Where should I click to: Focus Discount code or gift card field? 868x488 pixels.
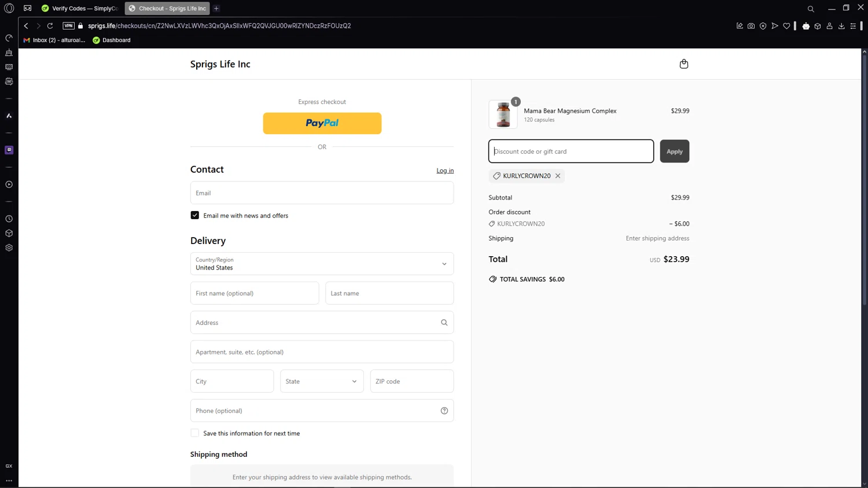coord(571,151)
